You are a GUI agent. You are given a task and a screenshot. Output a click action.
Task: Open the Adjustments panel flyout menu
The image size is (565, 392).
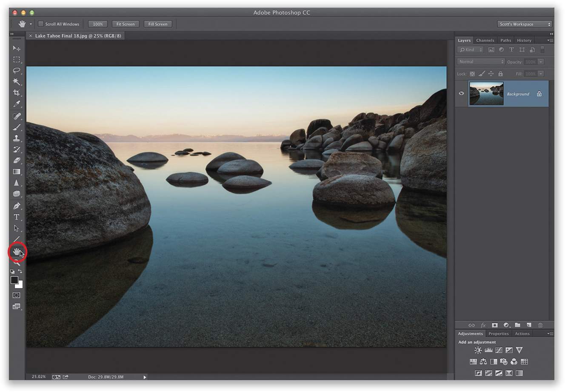point(551,334)
